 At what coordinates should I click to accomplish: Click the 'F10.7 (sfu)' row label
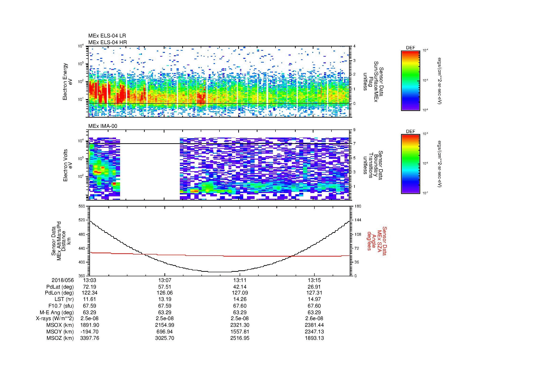click(61, 306)
